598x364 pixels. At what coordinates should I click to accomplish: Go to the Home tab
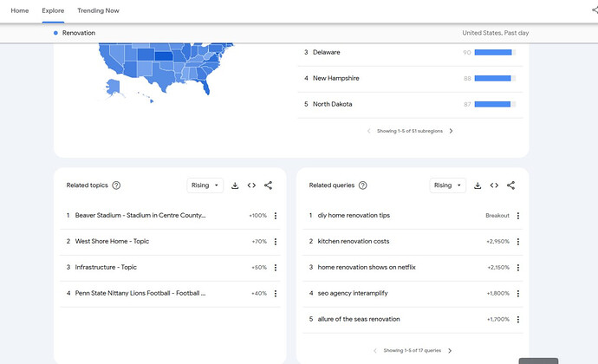click(20, 10)
